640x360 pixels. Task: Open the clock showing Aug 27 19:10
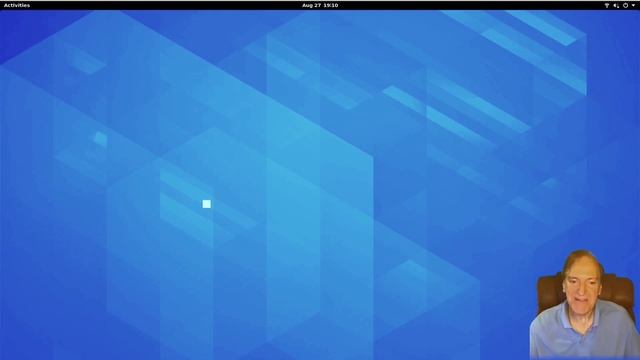pos(320,5)
